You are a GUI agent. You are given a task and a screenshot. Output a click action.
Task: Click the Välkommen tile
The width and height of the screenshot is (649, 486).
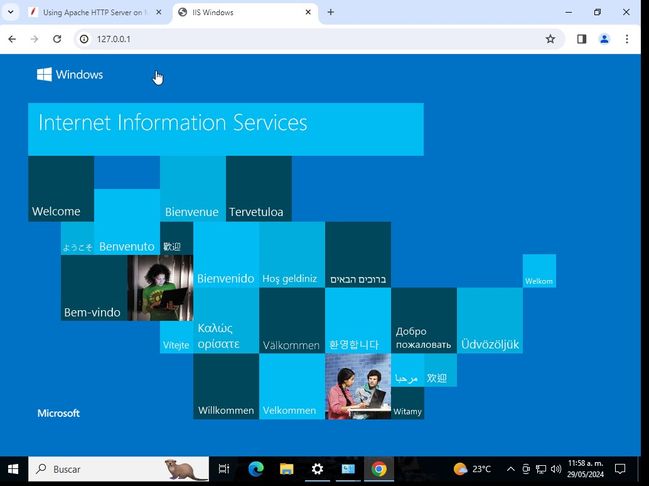pyautogui.click(x=292, y=320)
